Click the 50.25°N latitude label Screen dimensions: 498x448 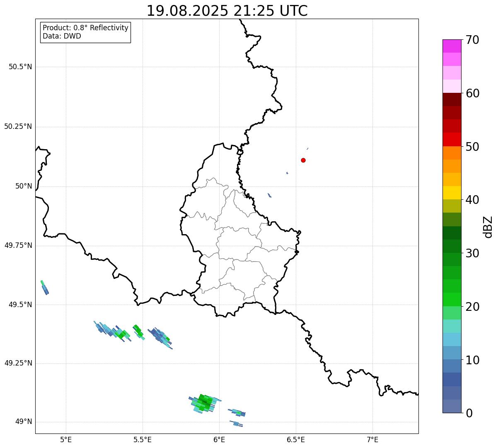tap(18, 126)
